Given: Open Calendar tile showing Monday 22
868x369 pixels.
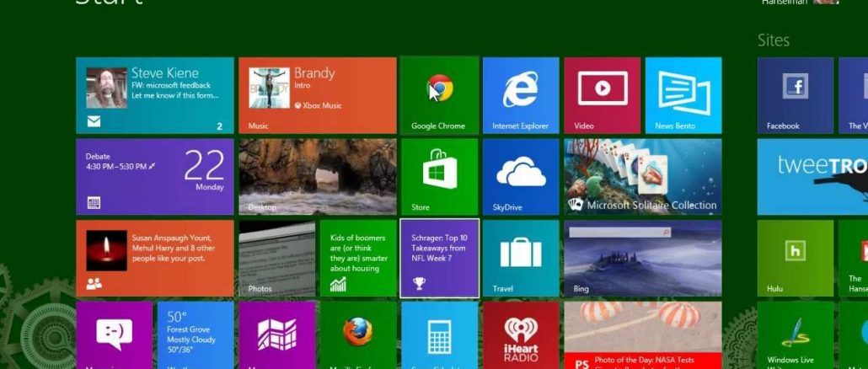Looking at the screenshot, I should tap(154, 176).
